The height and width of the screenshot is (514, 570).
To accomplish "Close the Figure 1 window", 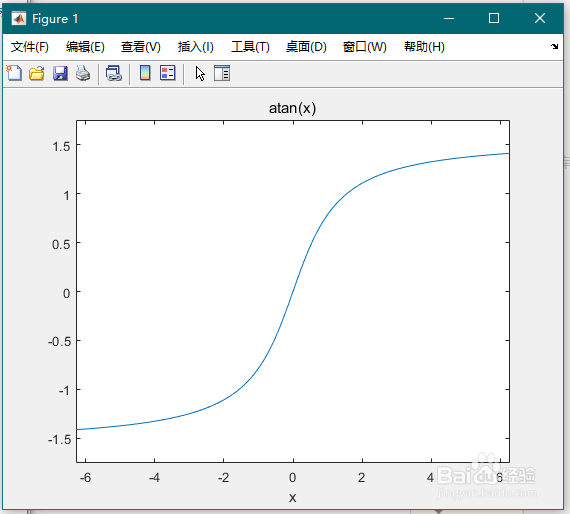I will click(x=540, y=18).
